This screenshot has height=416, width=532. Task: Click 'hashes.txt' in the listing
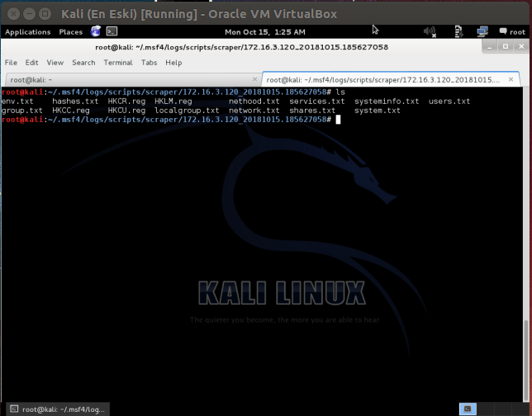[x=75, y=102]
